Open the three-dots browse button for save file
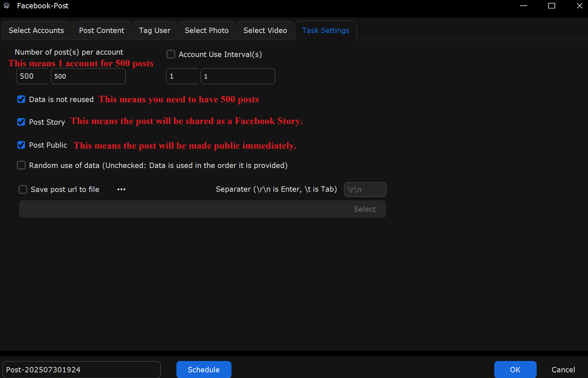The width and height of the screenshot is (588, 378). pyautogui.click(x=121, y=189)
